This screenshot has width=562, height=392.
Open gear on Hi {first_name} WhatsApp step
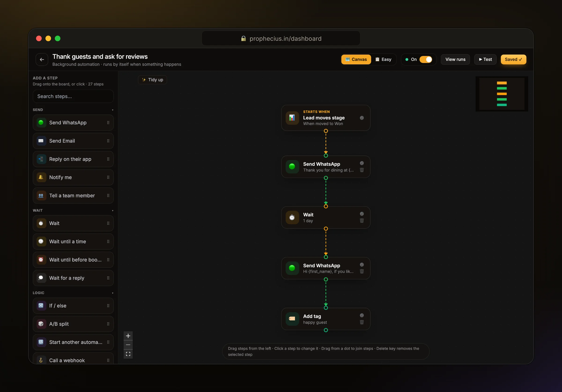tap(362, 265)
